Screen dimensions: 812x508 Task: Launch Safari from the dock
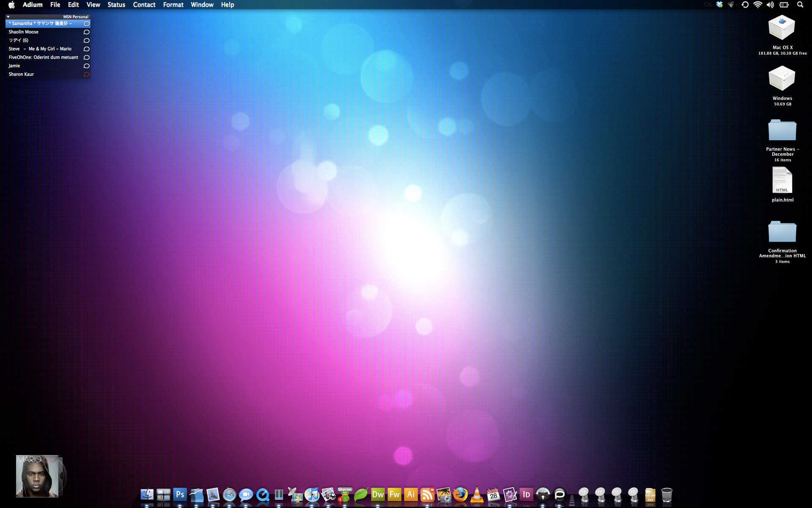click(229, 494)
